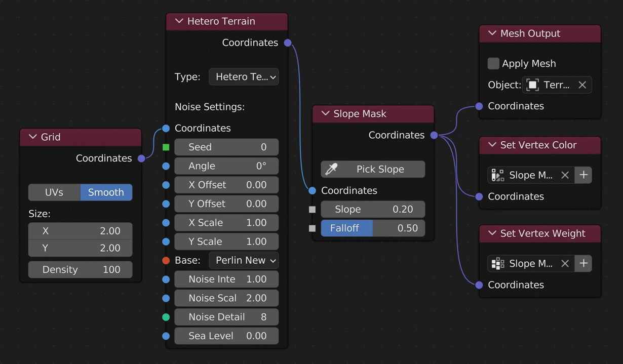
Task: Click the green Seed input socket
Action: pyautogui.click(x=166, y=147)
